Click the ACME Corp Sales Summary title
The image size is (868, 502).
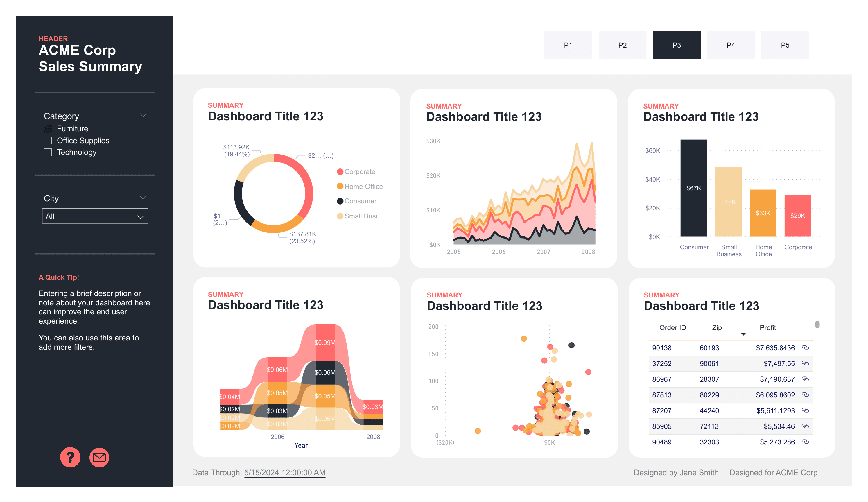click(x=90, y=58)
